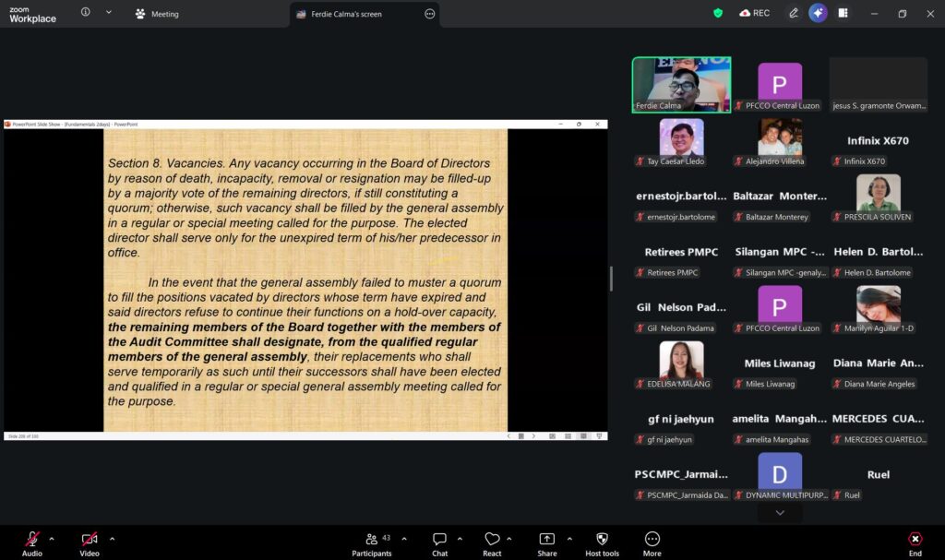Open video options arrow beside Video
Viewport: 945px width, 560px height.
[x=112, y=539]
